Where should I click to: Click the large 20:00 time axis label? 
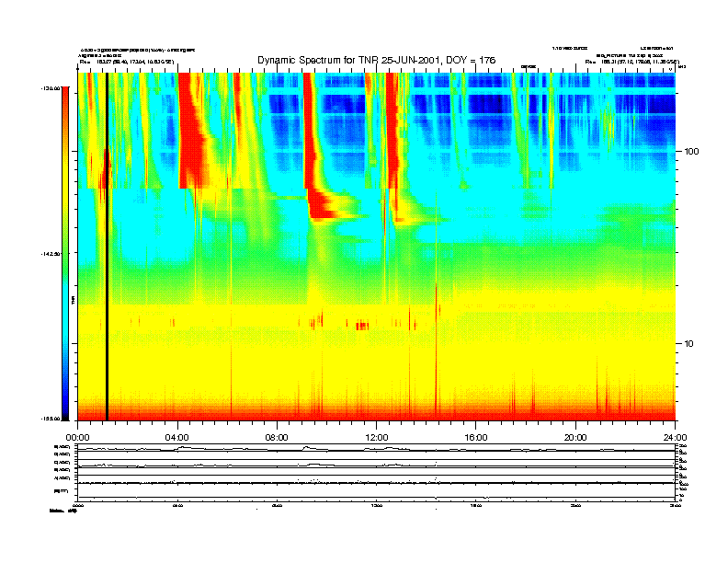pyautogui.click(x=575, y=438)
